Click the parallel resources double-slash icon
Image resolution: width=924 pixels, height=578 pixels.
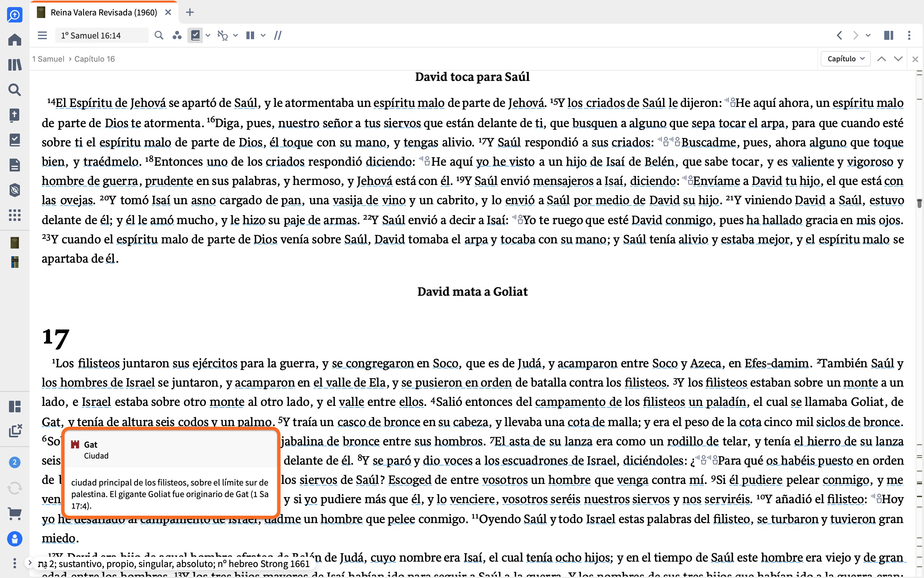278,36
